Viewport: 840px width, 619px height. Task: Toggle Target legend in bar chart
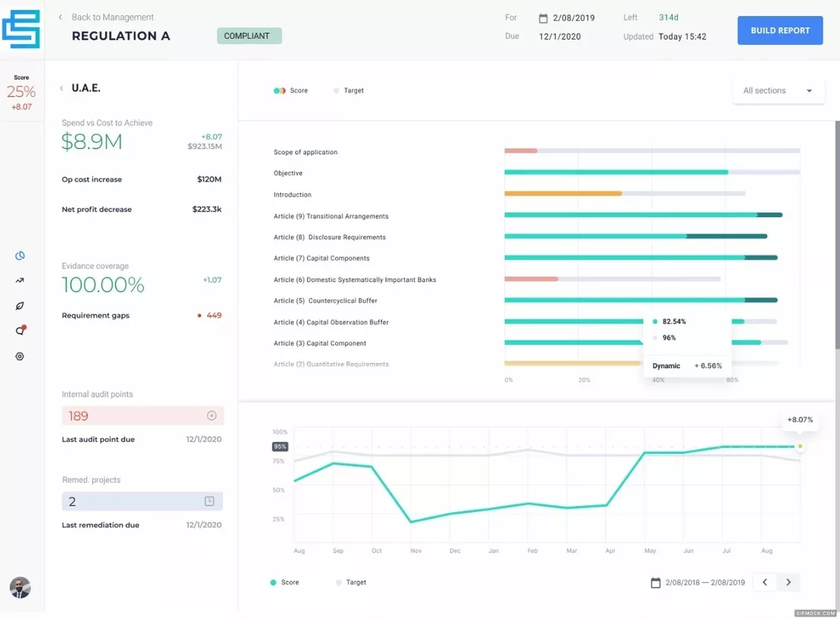[348, 91]
